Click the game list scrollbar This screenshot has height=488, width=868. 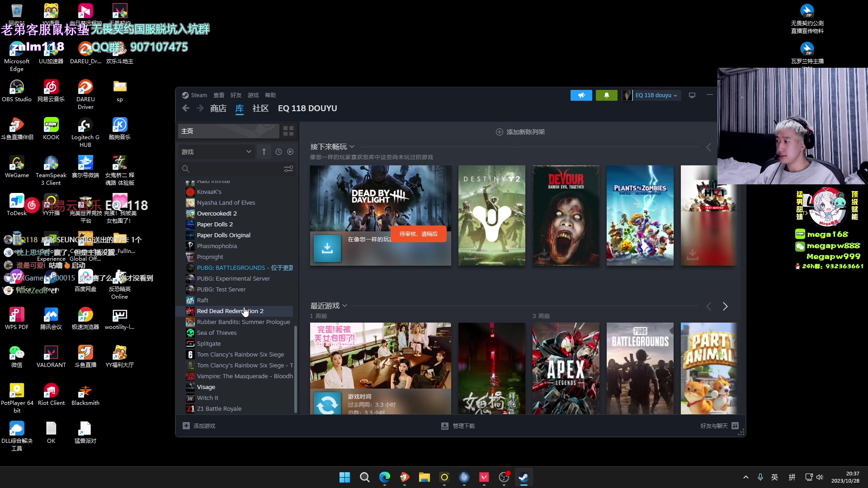296,368
